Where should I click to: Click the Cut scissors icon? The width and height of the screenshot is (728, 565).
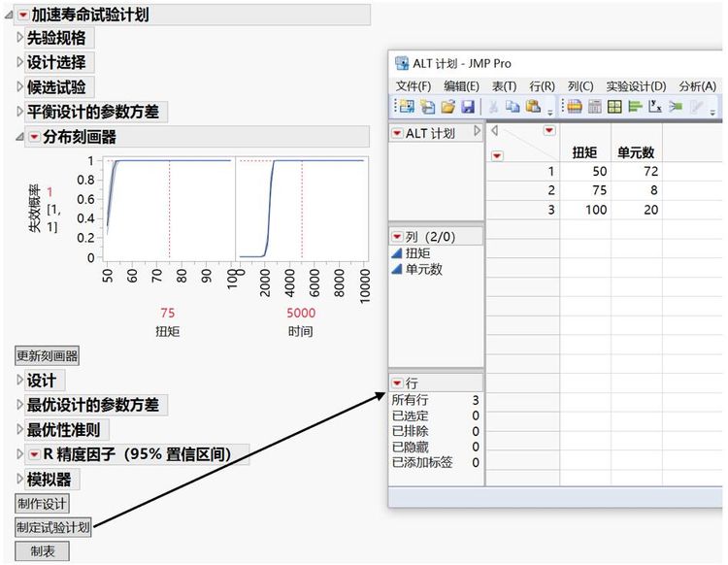[493, 107]
